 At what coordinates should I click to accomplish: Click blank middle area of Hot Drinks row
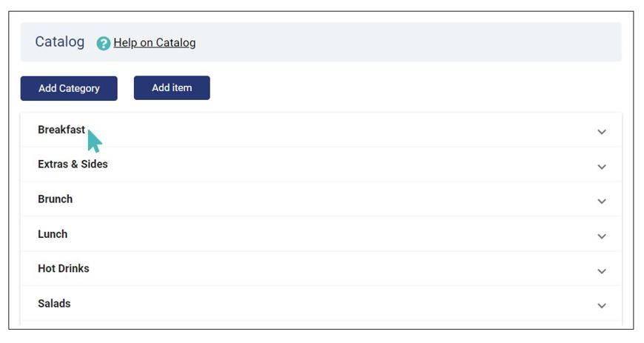(x=329, y=269)
